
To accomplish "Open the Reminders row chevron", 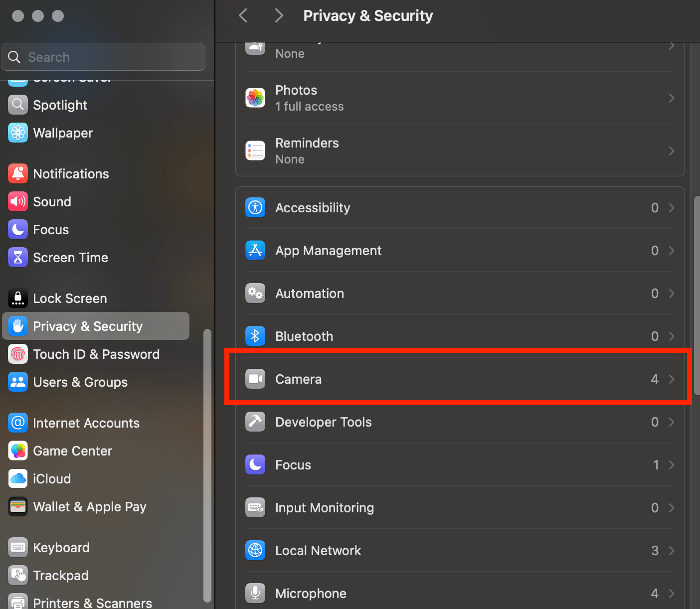I will tap(672, 151).
